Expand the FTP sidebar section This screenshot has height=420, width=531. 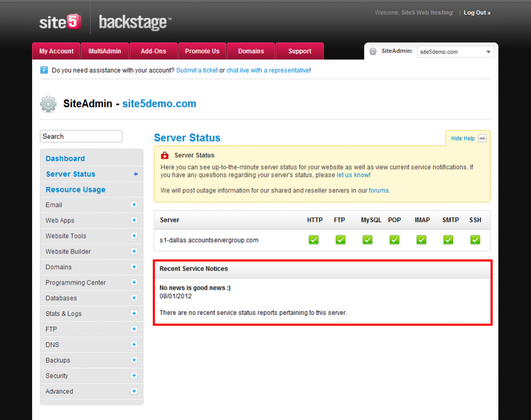click(134, 329)
